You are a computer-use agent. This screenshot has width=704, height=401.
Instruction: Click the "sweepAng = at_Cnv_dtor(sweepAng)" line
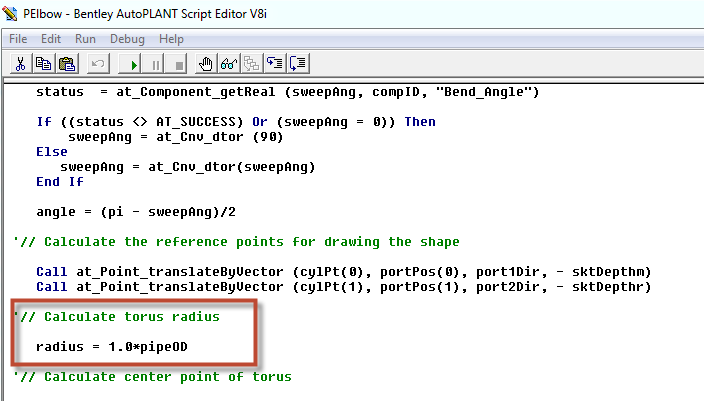[188, 167]
